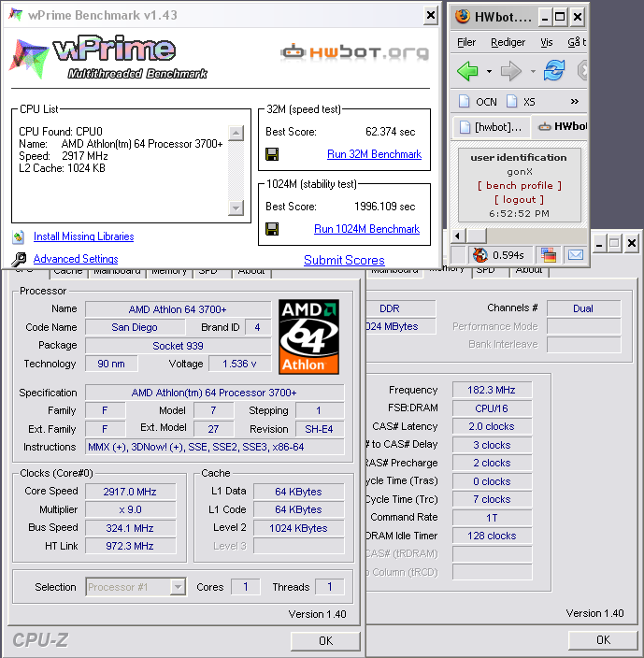The height and width of the screenshot is (658, 644).
Task: Click the Firefox forward arrow button
Action: click(x=511, y=71)
